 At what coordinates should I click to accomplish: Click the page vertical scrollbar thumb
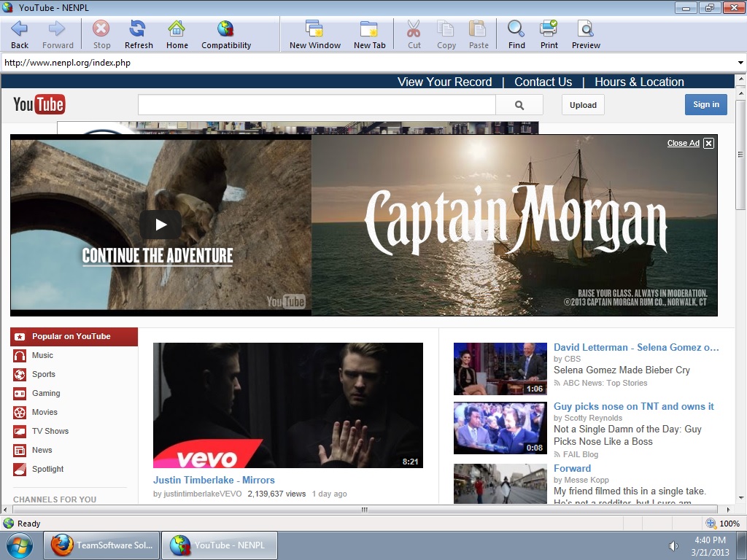[x=740, y=155]
